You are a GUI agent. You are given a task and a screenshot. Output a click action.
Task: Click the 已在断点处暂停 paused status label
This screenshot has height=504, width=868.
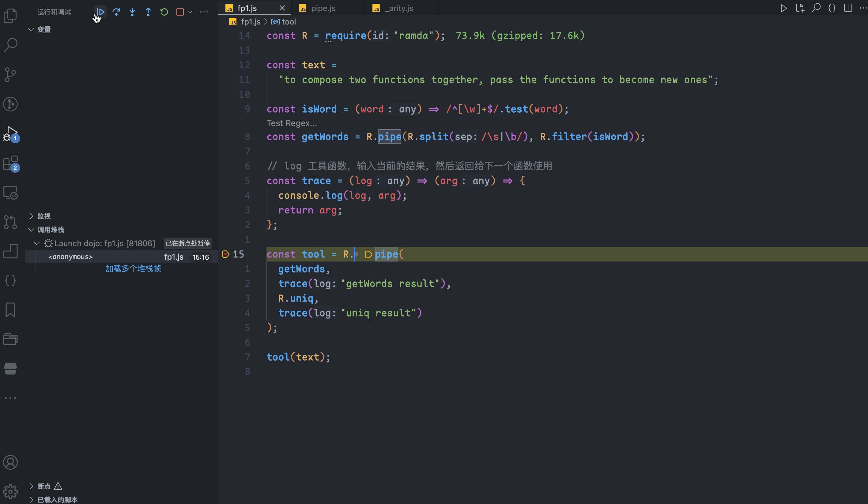188,243
